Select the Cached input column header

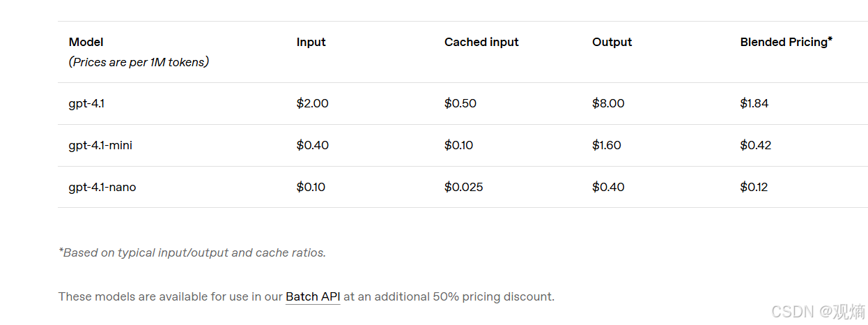(481, 42)
